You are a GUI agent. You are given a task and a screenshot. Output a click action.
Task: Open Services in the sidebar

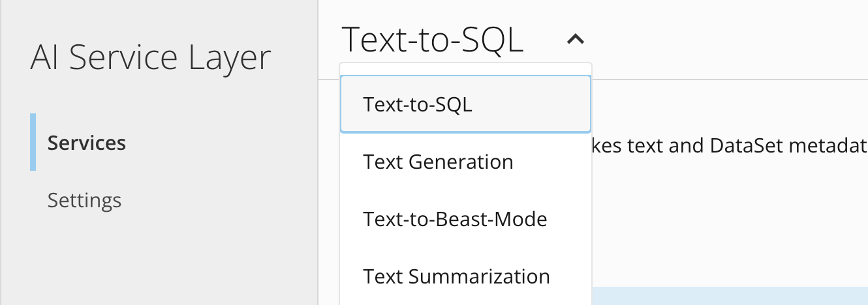click(x=87, y=143)
